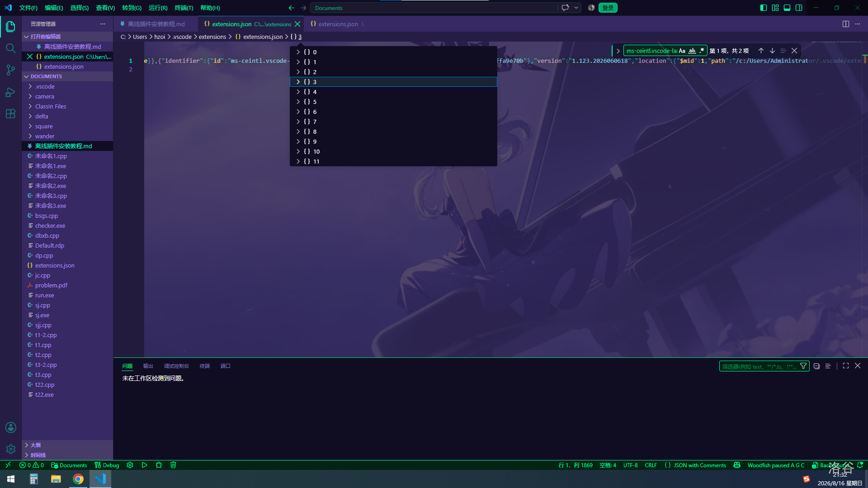Click the Documents command center search box
This screenshot has width=868, height=488.
click(x=434, y=8)
